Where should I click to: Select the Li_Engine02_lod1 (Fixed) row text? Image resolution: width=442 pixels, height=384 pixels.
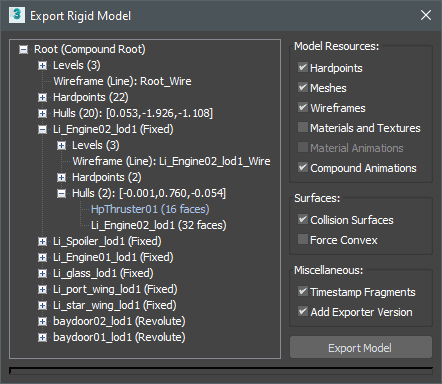[113, 129]
